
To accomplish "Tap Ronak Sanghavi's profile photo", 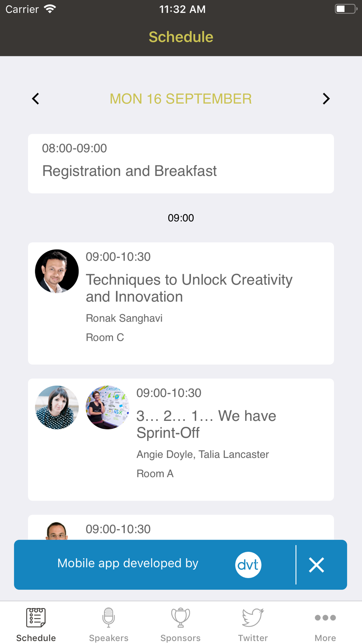I will (57, 271).
